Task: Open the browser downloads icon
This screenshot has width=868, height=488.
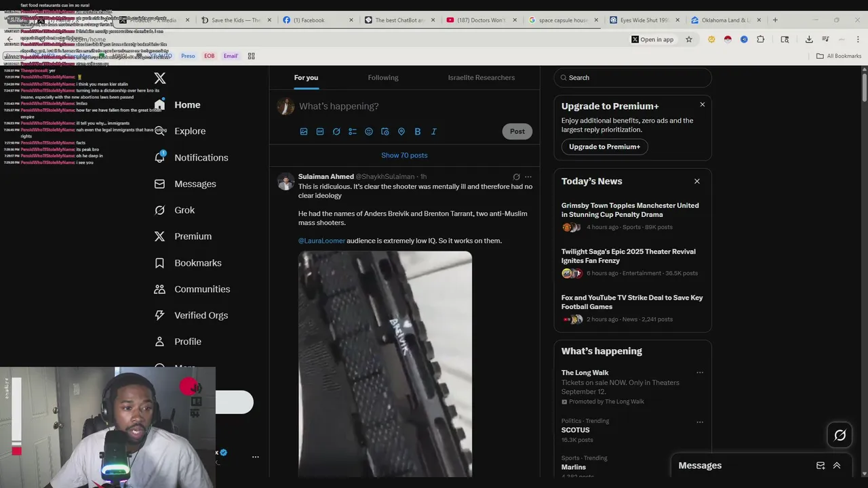Action: pyautogui.click(x=809, y=39)
